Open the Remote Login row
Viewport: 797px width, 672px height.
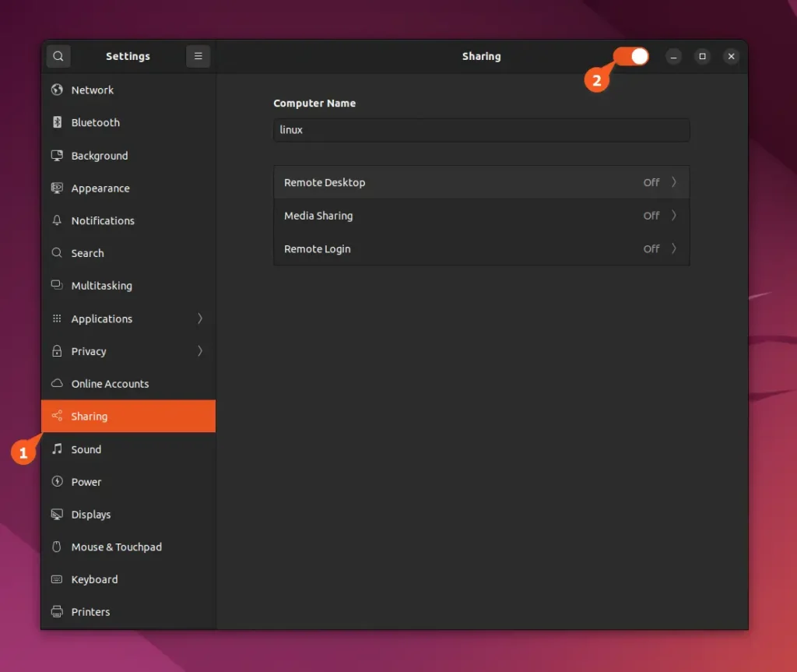[481, 249]
